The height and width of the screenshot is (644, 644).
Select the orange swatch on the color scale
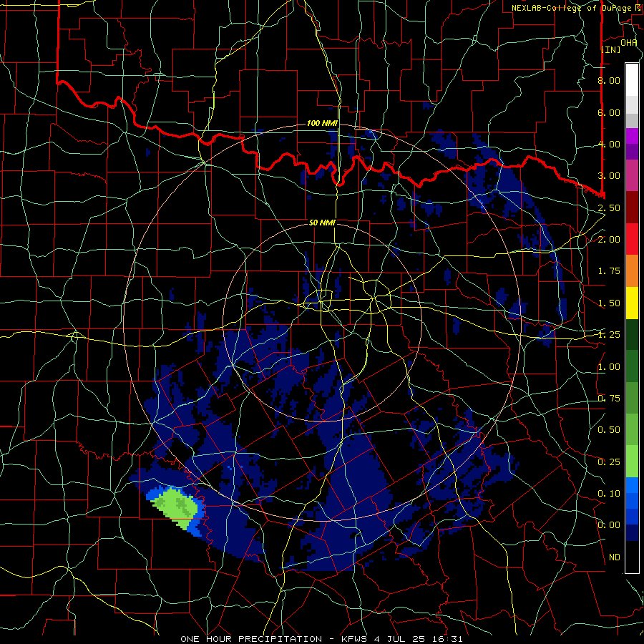[632, 271]
